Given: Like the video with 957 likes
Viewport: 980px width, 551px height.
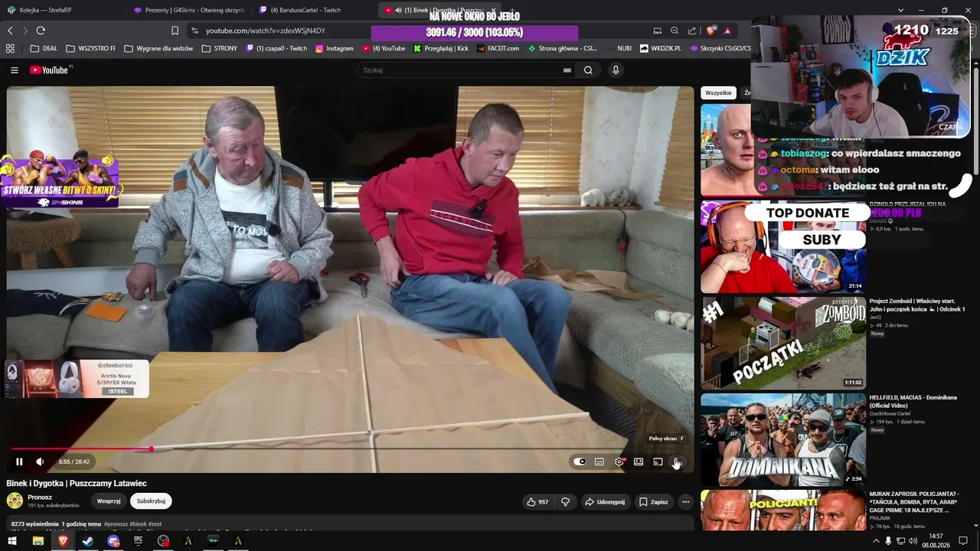Looking at the screenshot, I should click(x=537, y=502).
